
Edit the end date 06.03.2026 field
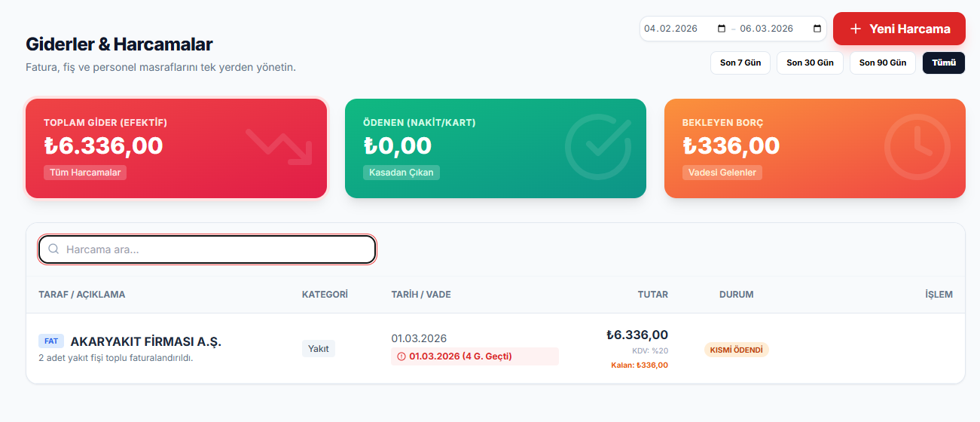tap(767, 29)
